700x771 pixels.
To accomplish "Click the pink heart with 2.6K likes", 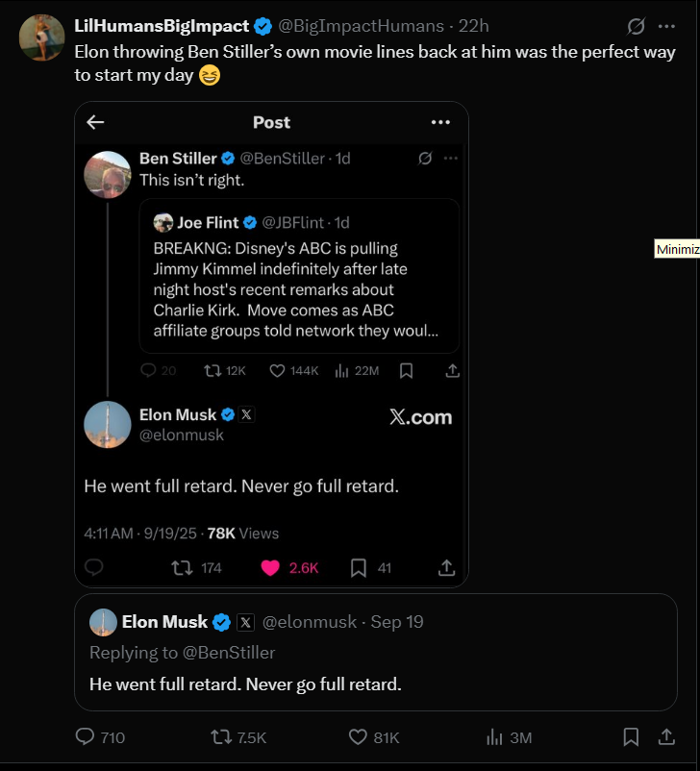I will click(x=270, y=567).
